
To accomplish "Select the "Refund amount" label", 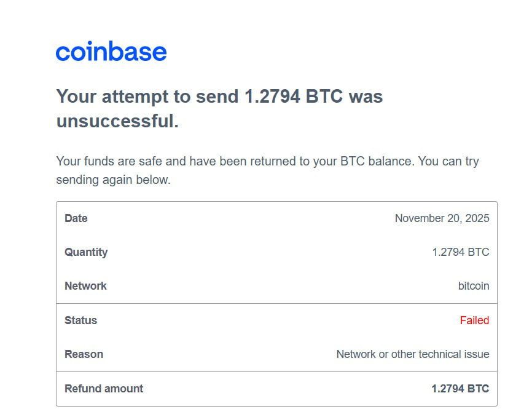I will click(x=104, y=389).
